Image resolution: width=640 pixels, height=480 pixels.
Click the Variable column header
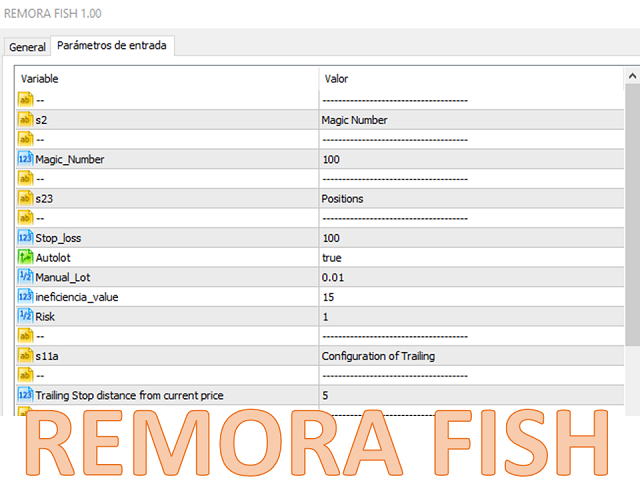[40, 78]
